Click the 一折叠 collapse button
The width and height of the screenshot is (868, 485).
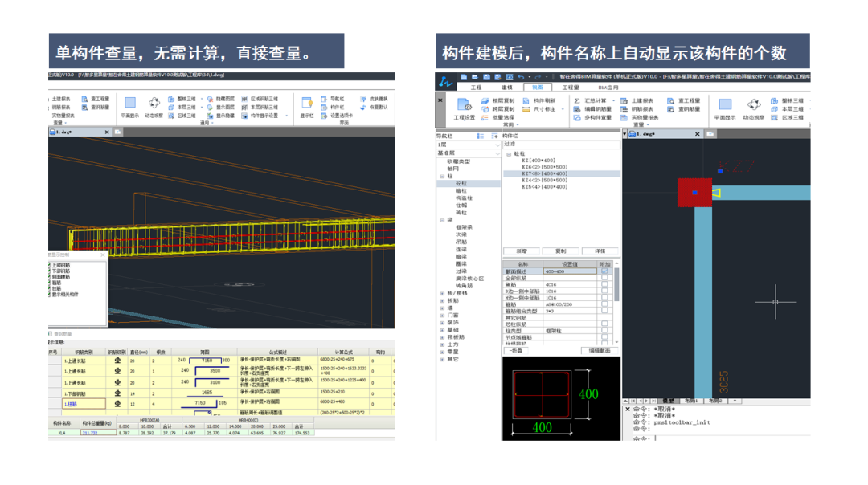(516, 351)
